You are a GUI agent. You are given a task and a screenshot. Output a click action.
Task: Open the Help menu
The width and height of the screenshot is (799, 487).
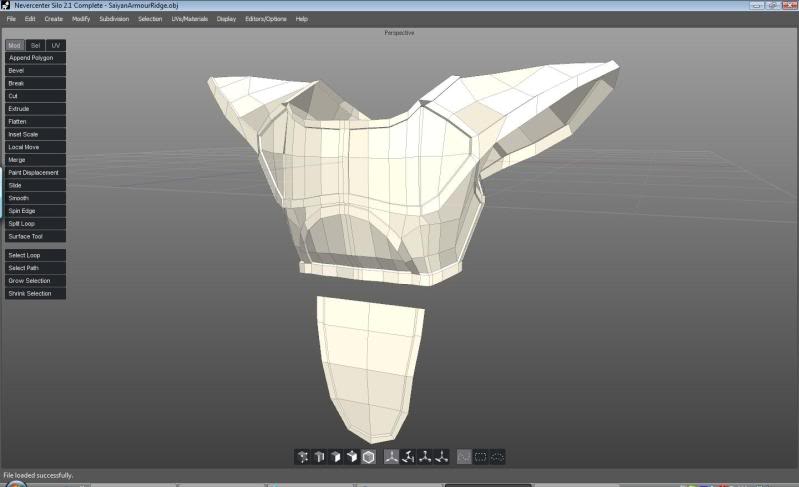(302, 19)
